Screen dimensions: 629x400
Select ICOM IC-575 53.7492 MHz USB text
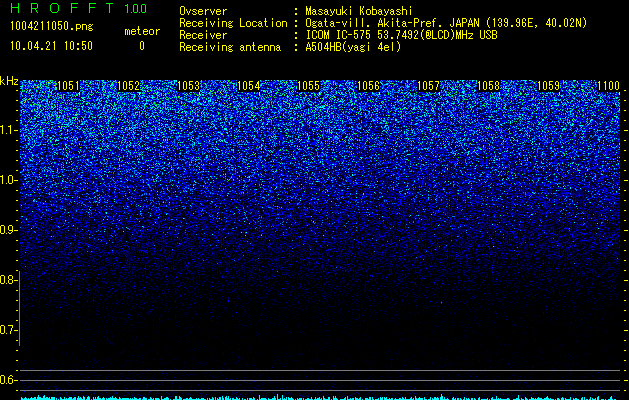(401, 35)
